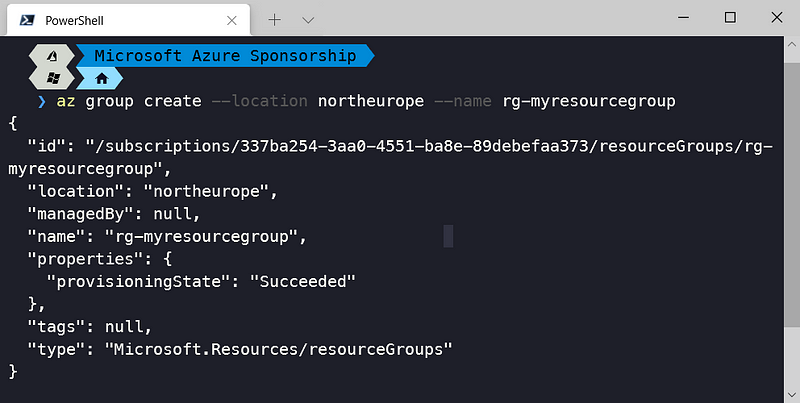Click the prompt chevron before az command
Screen dimensions: 800x403
[42, 101]
